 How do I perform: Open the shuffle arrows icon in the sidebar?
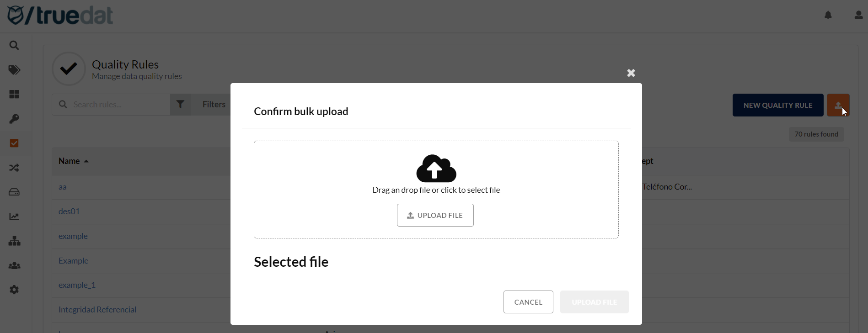coord(14,168)
